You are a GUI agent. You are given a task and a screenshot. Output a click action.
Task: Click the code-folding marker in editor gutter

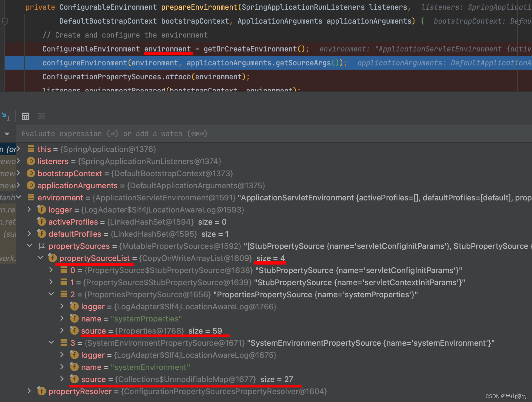click(x=5, y=21)
